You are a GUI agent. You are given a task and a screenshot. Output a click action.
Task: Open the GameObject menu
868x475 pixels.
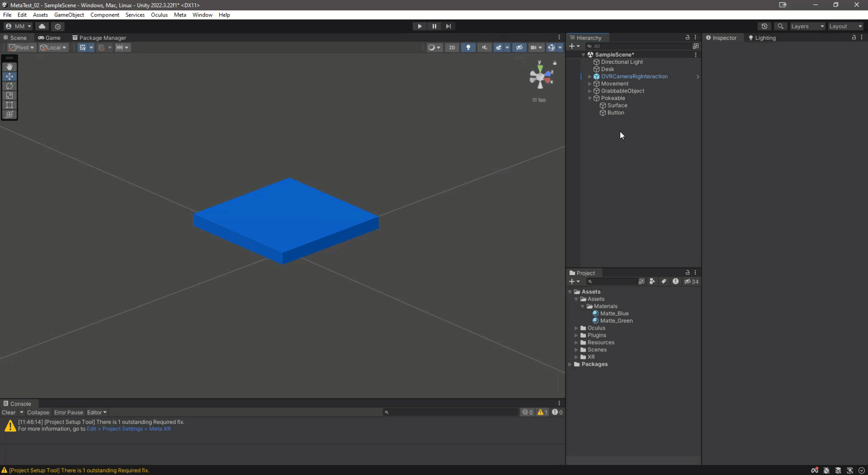(69, 15)
